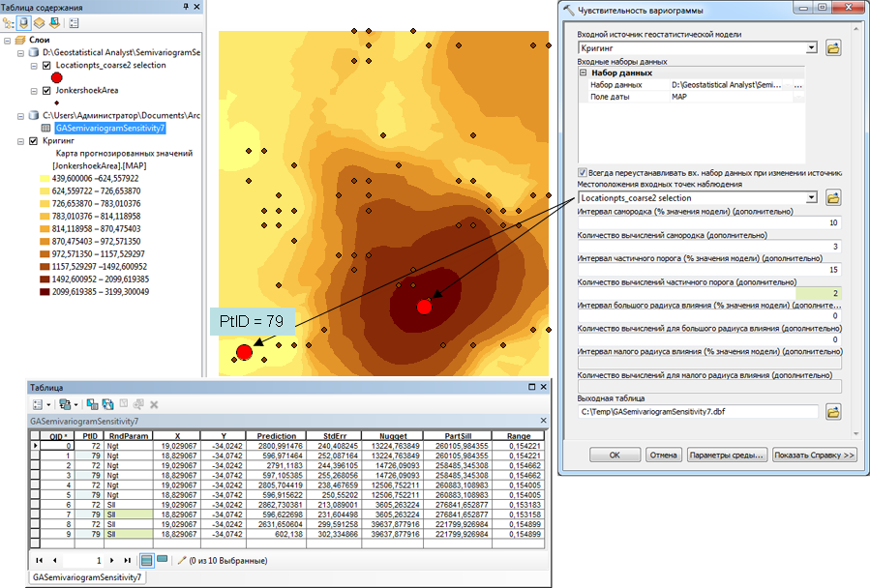Image resolution: width=870 pixels, height=588 pixels.
Task: Go to last record in table
Action: [x=128, y=560]
